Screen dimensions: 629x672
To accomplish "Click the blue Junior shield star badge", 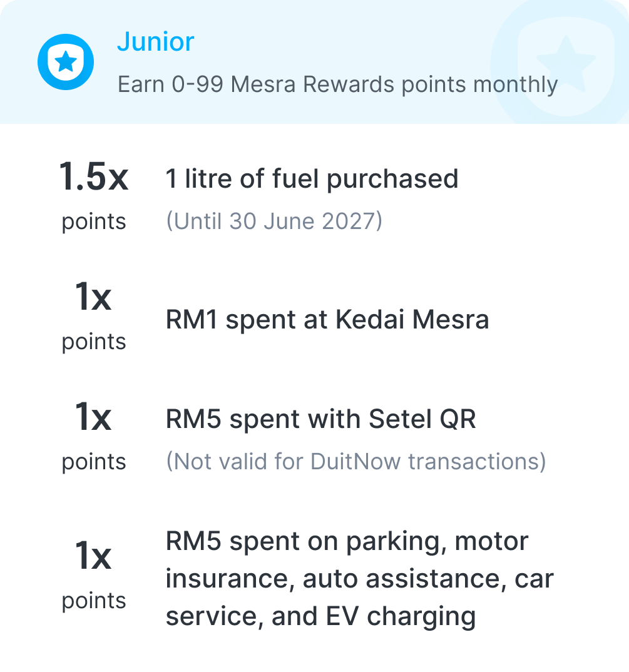I will (66, 62).
